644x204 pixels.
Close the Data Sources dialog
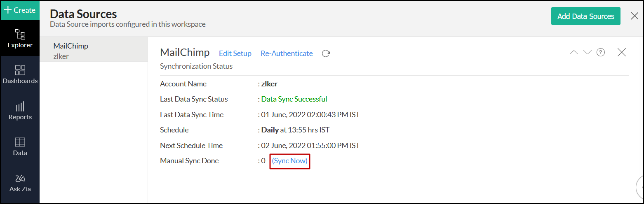coord(635,16)
